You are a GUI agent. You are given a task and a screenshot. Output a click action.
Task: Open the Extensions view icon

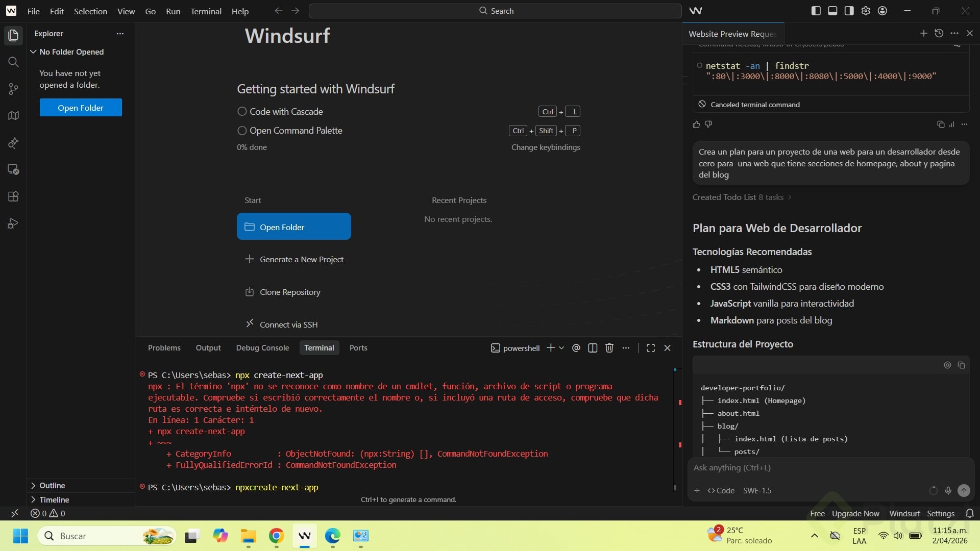point(13,196)
